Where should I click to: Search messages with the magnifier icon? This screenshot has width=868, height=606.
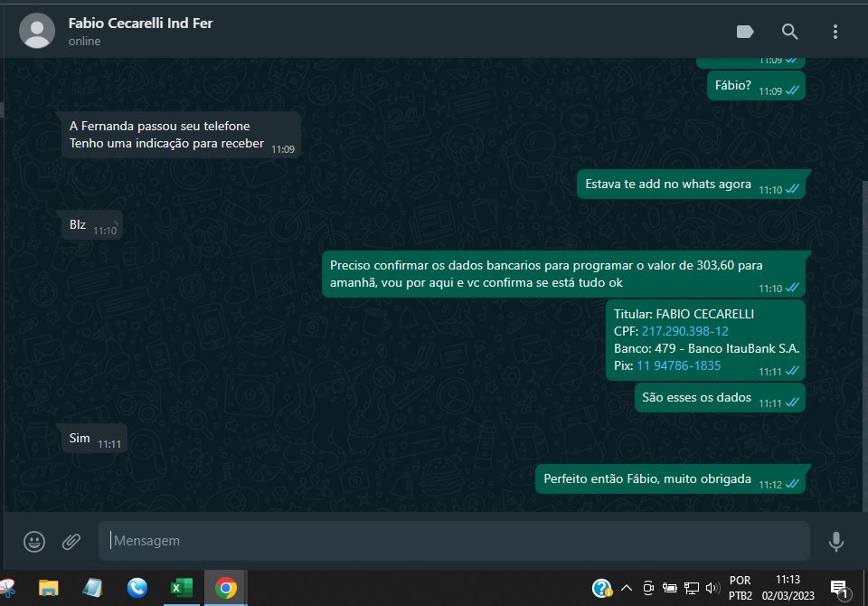tap(789, 32)
